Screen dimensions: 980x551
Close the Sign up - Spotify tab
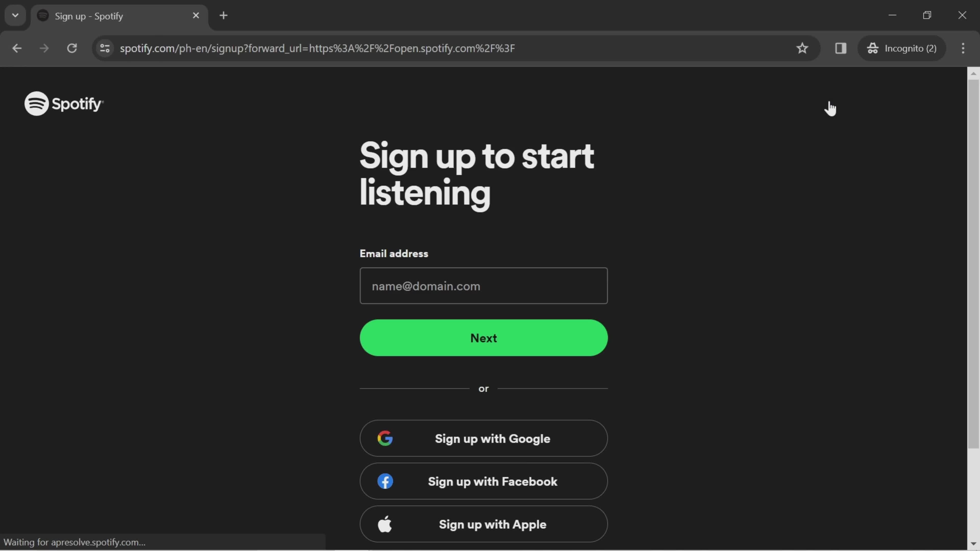tap(196, 16)
